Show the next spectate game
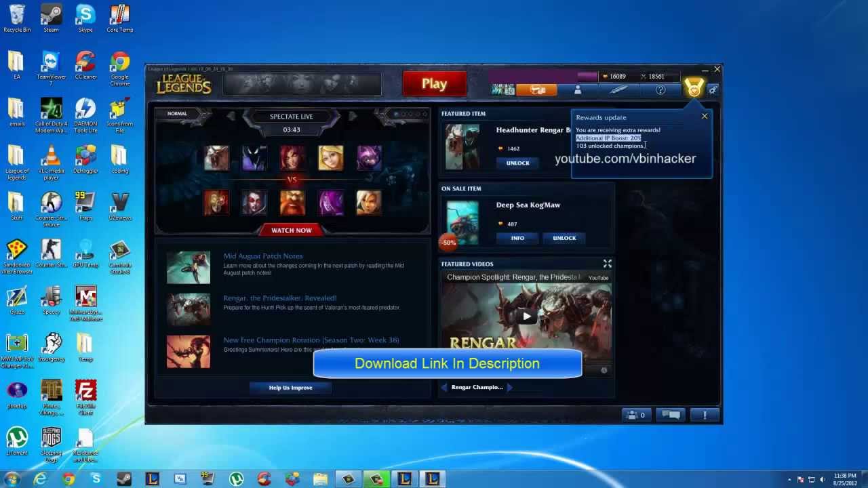The image size is (868, 488). [353, 117]
